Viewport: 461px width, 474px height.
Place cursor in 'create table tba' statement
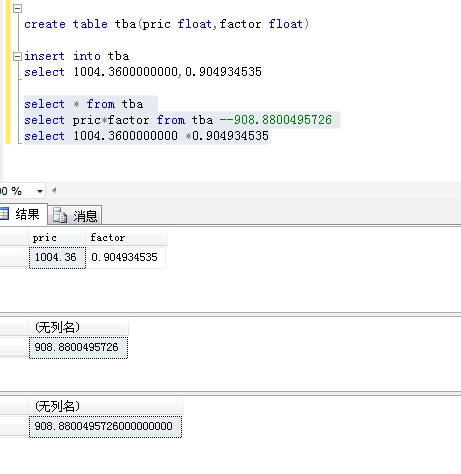pos(166,24)
